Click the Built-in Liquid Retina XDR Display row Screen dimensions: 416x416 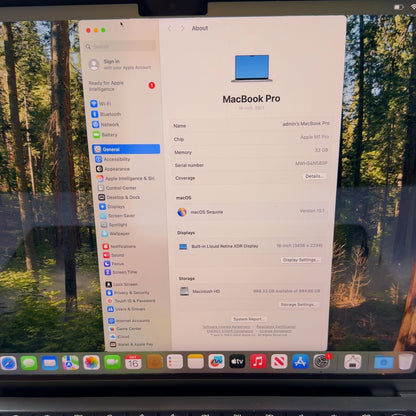coord(250,246)
